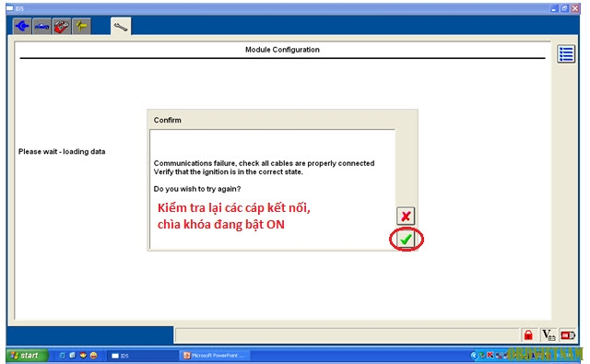Screen dimensions: 590x364
Task: Open the Windows start menu
Action: tap(27, 356)
